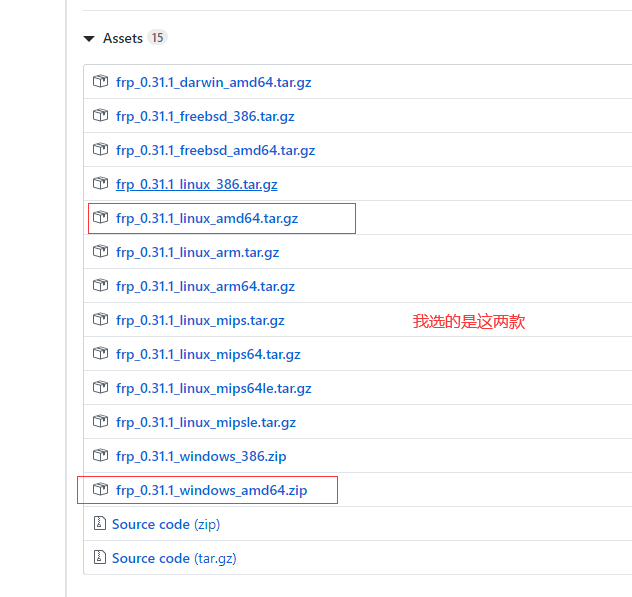This screenshot has height=597, width=632.
Task: Click package icon beside linux_mips.tar.gz asset
Action: 100,319
